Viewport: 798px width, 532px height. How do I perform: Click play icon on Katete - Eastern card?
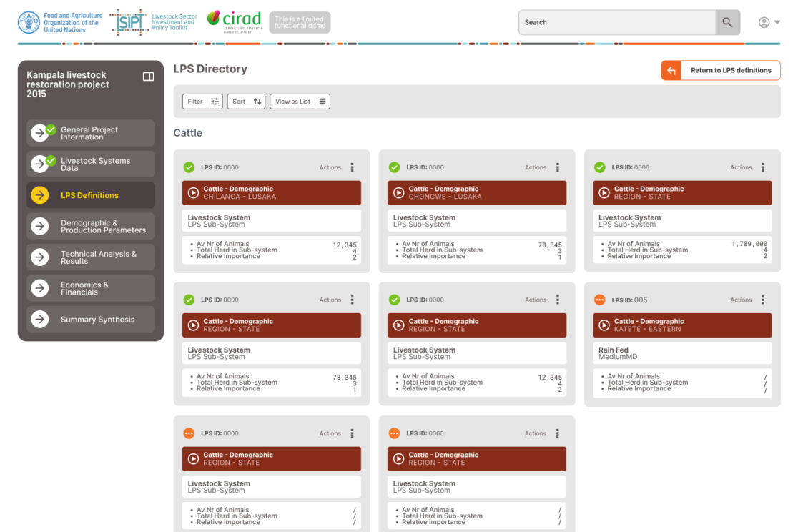point(604,325)
